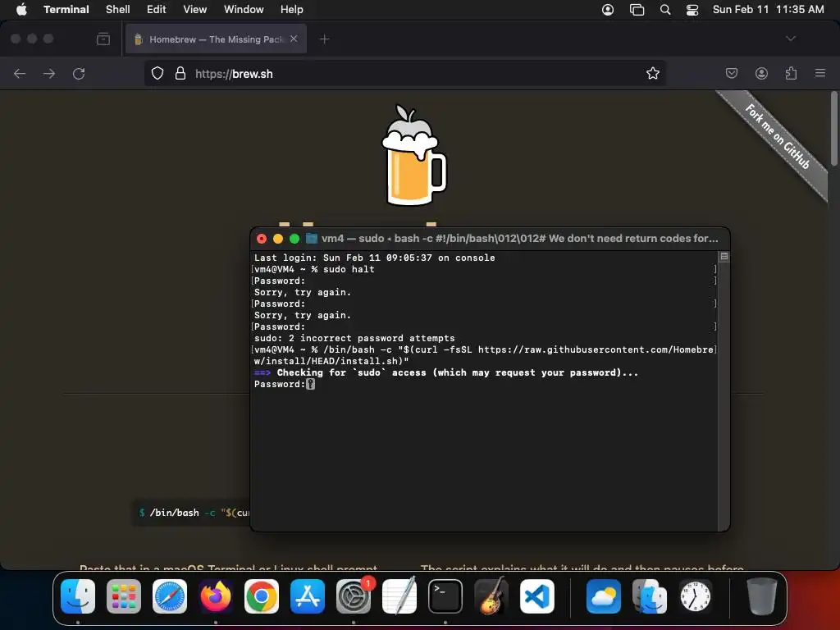Open Trash from the Dock
The height and width of the screenshot is (630, 840).
(x=762, y=596)
